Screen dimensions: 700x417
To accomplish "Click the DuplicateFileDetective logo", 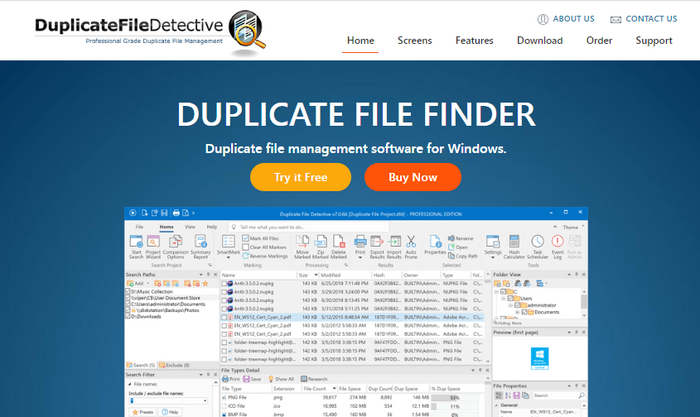I will click(x=150, y=32).
